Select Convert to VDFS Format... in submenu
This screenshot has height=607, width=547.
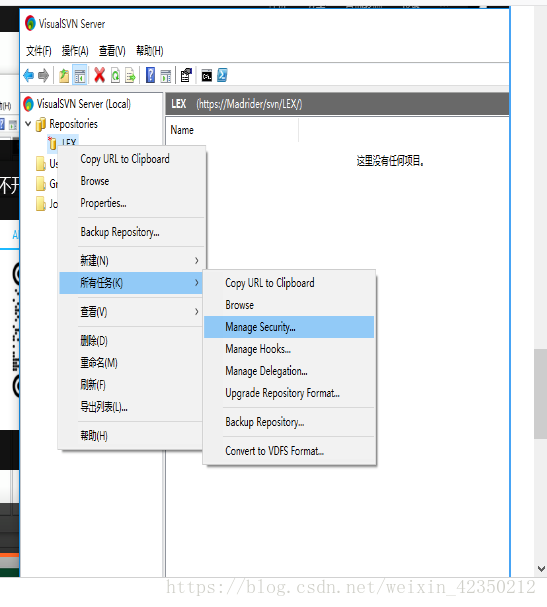[x=289, y=451]
